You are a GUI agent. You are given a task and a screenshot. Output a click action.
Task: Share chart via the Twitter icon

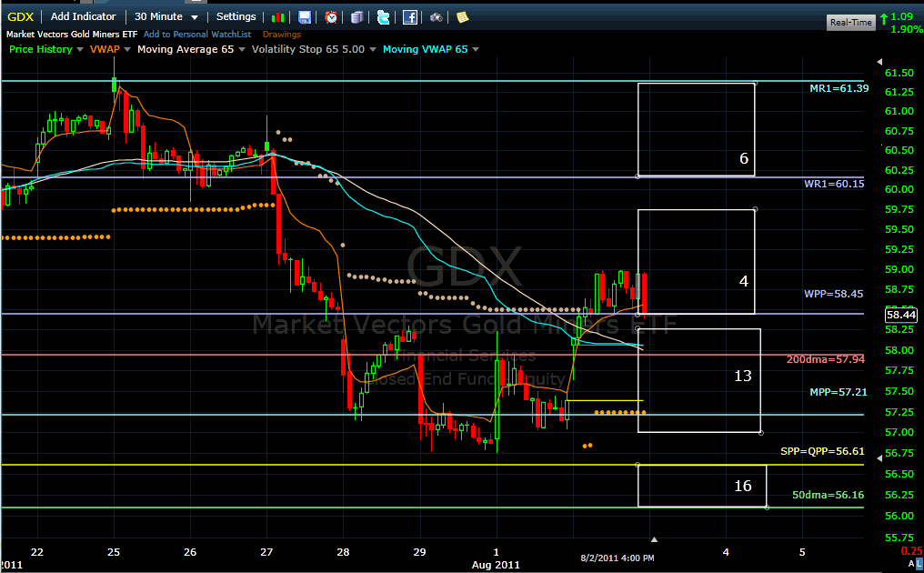point(383,17)
